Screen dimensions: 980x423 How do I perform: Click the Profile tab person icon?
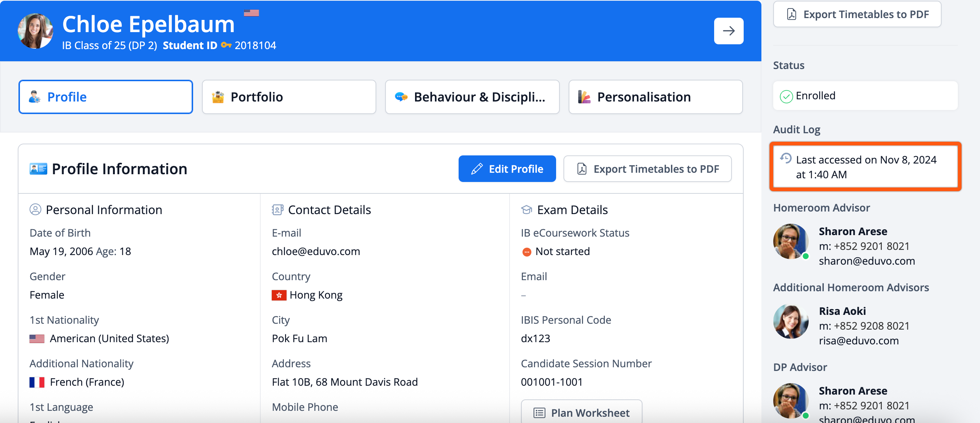coord(35,97)
